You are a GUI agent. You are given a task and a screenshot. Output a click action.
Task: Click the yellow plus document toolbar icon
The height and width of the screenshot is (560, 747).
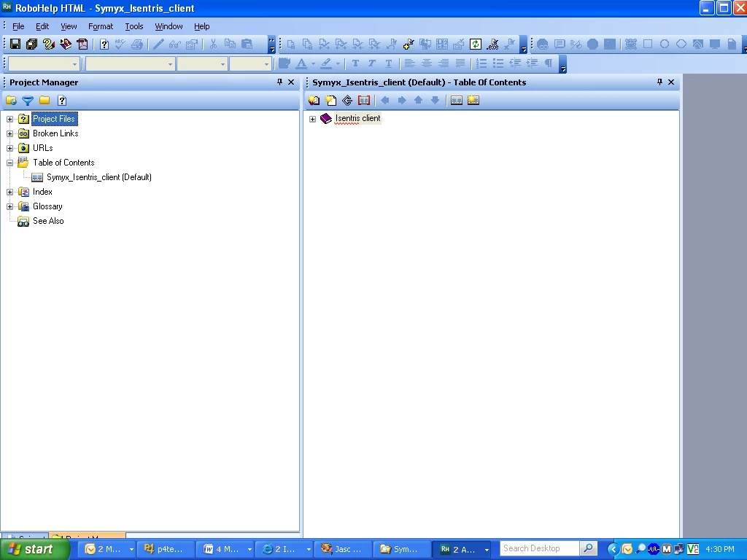click(409, 44)
